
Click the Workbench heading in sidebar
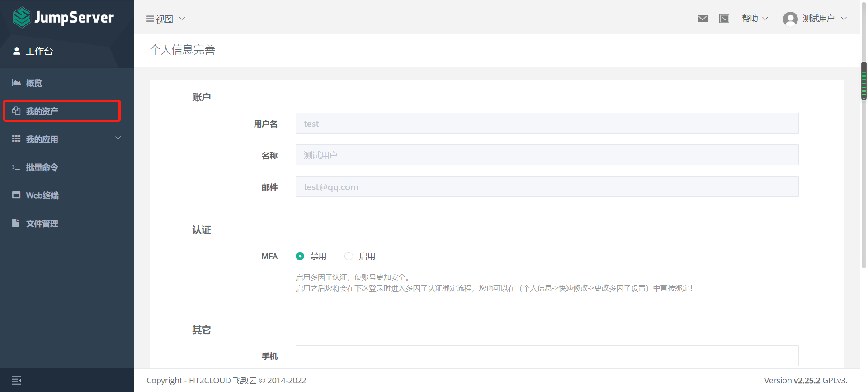[x=39, y=51]
